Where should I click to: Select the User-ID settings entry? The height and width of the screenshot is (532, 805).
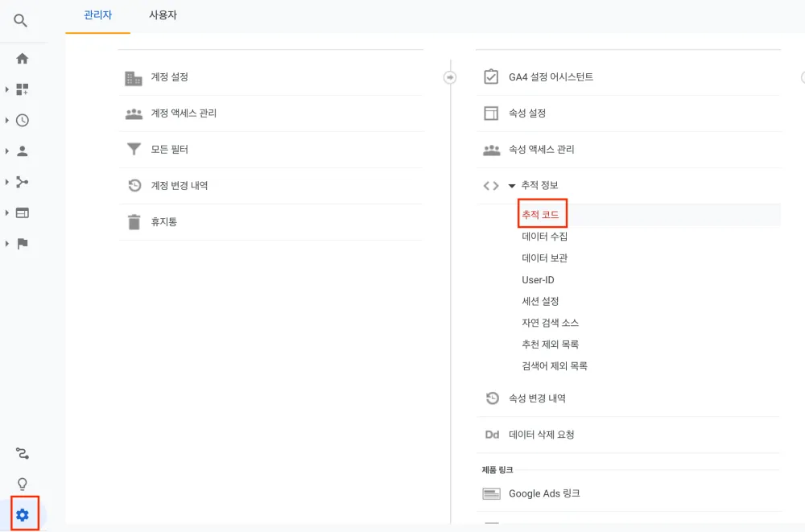pyautogui.click(x=538, y=279)
